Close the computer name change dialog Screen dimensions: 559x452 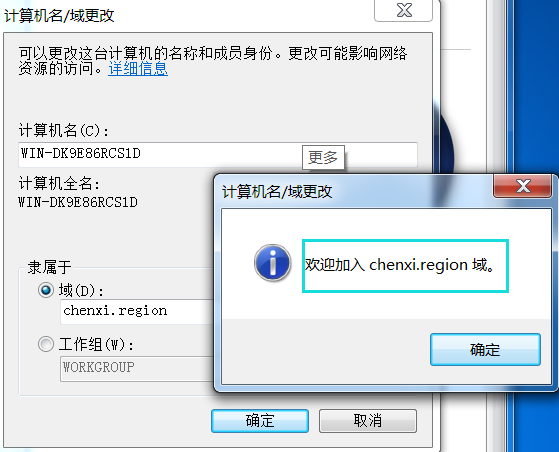pos(404,10)
